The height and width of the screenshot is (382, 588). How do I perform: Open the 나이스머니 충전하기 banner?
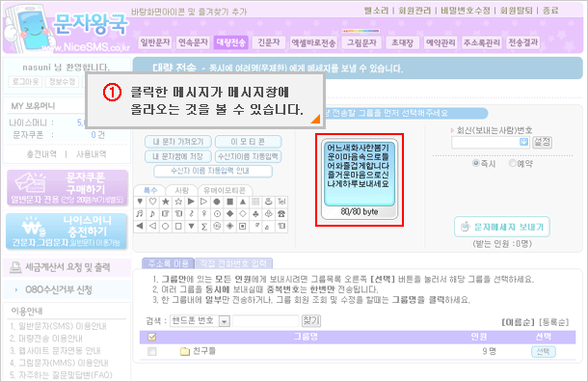pyautogui.click(x=67, y=232)
